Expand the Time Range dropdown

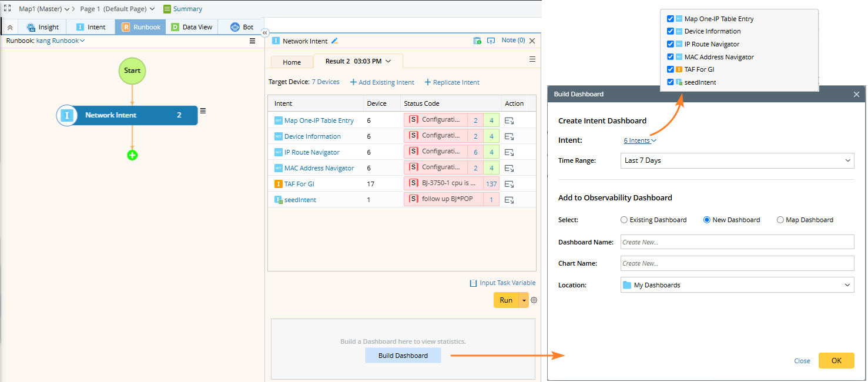737,160
